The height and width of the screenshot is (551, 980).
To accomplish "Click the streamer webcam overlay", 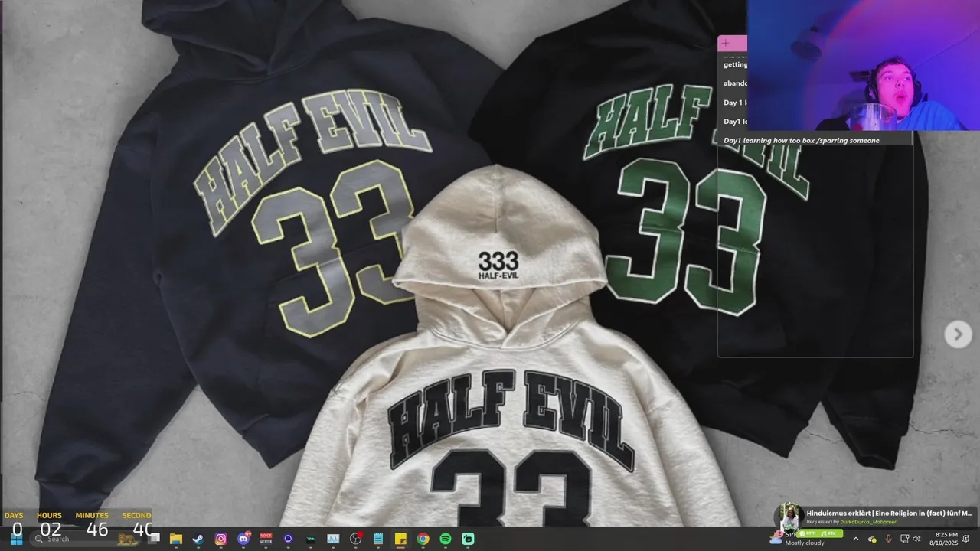I will pos(863,65).
